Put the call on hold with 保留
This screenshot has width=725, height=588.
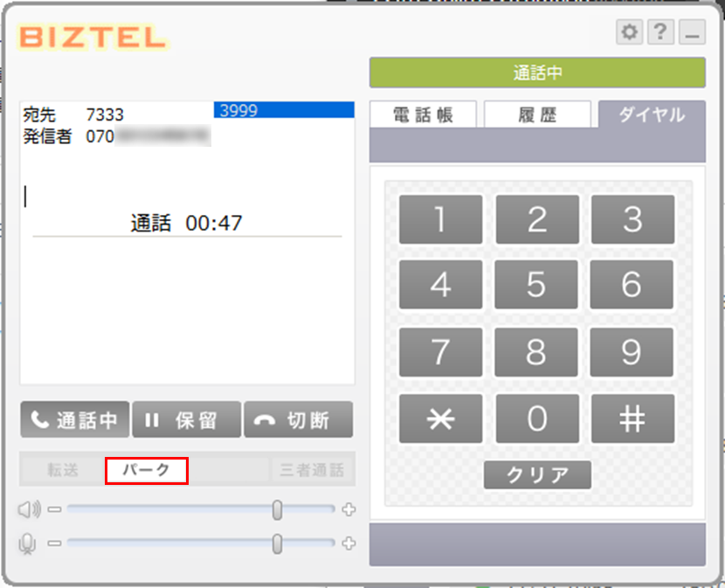(186, 419)
